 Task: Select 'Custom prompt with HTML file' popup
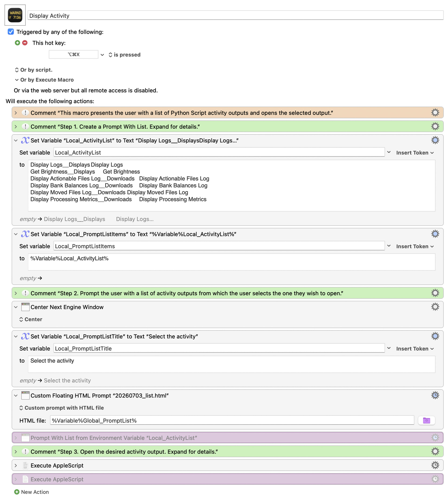(62, 408)
